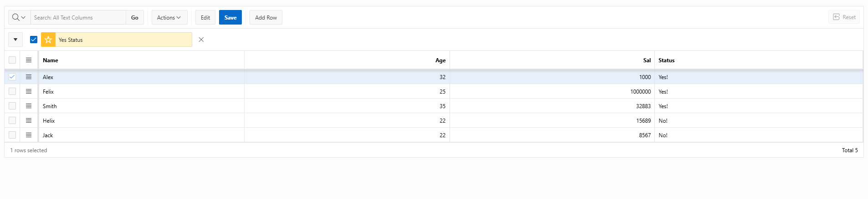Screen dimensions: 868x199
Task: Click header row actions menu icon
Action: pos(29,60)
